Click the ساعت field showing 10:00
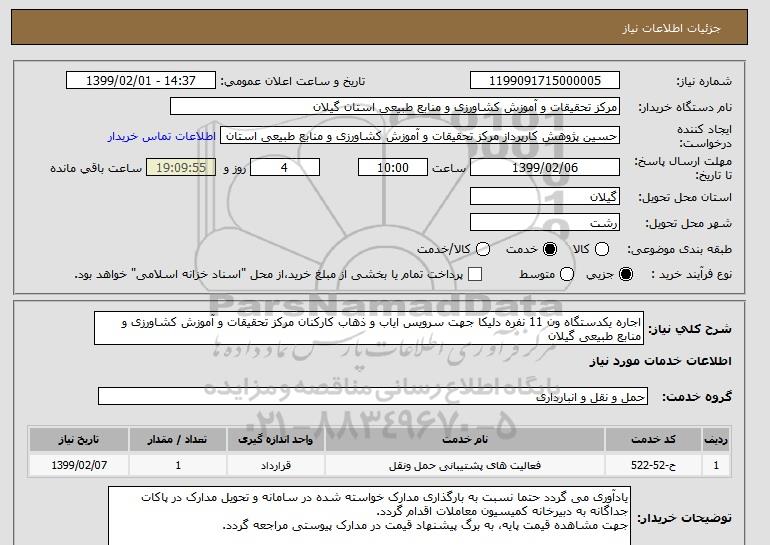This screenshot has width=770, height=545. pos(393,167)
